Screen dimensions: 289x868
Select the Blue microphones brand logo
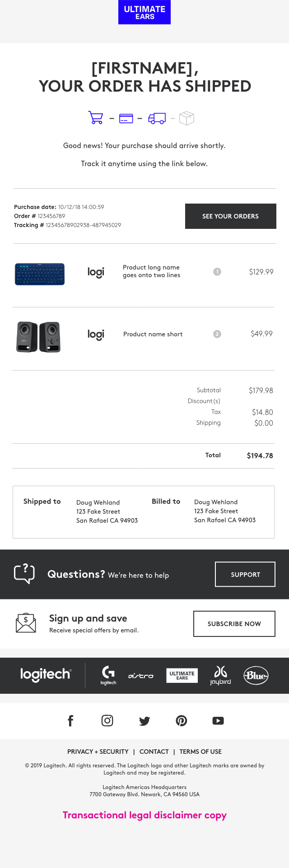pyautogui.click(x=256, y=676)
